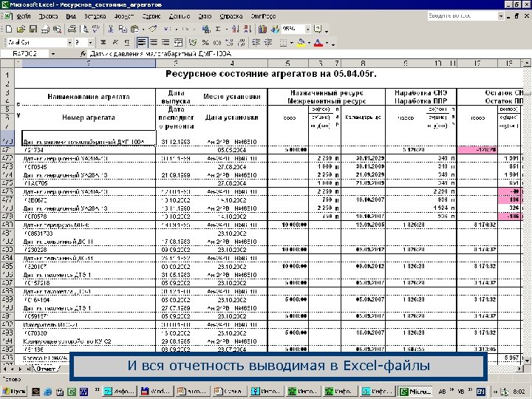Open the OmniPage menu
The width and height of the screenshot is (532, 399).
[263, 16]
